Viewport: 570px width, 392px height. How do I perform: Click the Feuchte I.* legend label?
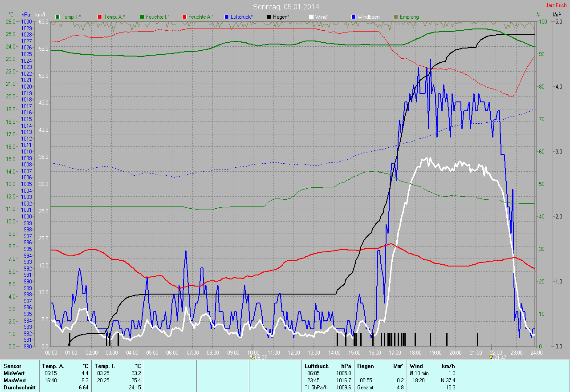coord(158,17)
